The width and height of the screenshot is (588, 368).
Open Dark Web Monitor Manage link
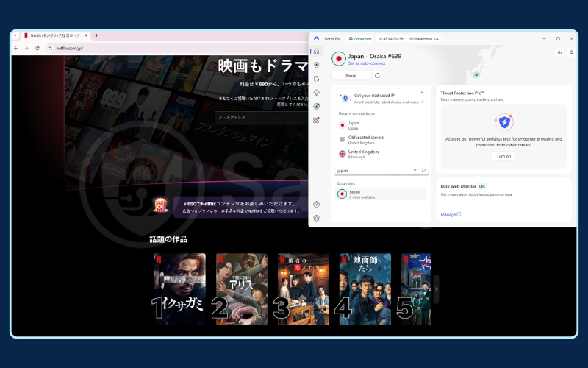click(x=451, y=214)
